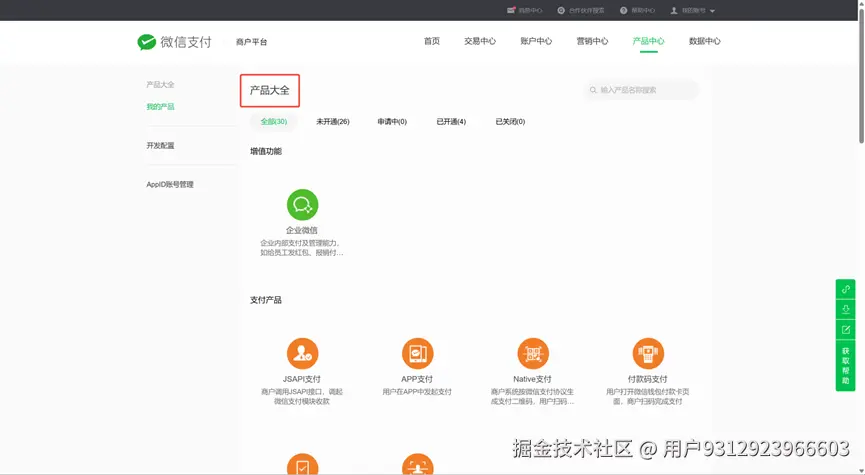865x475 pixels.
Task: Open 数据中心 in the navigation
Action: tap(705, 41)
